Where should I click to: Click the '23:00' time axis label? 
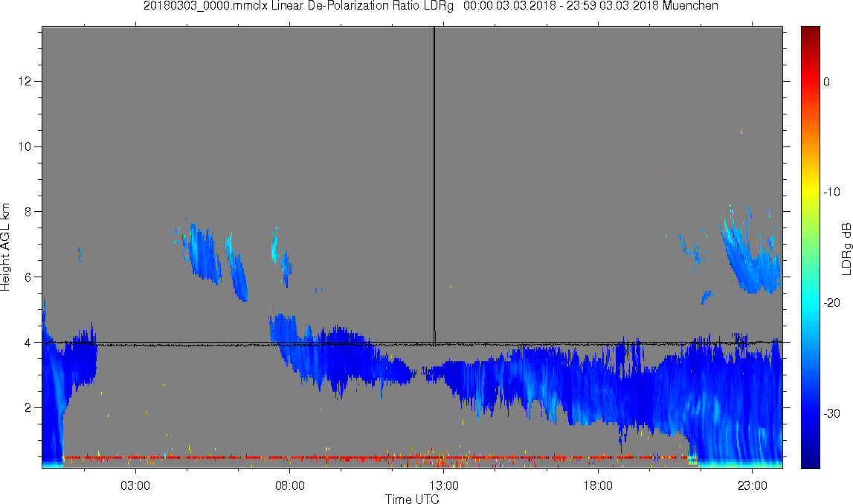[x=753, y=485]
